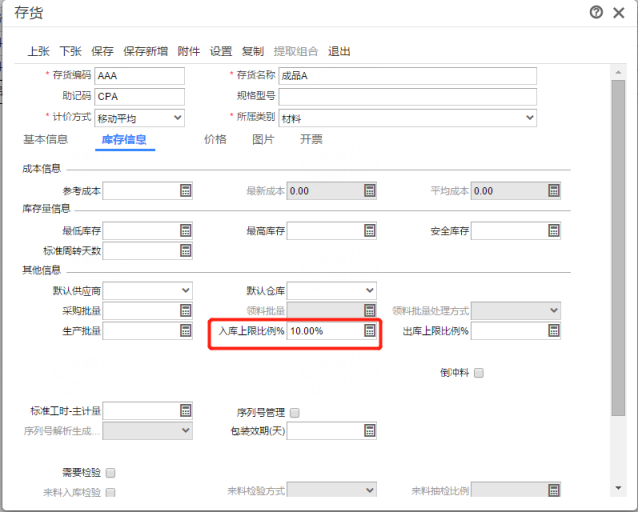
Task: Open the 价格 tab
Action: (x=215, y=140)
